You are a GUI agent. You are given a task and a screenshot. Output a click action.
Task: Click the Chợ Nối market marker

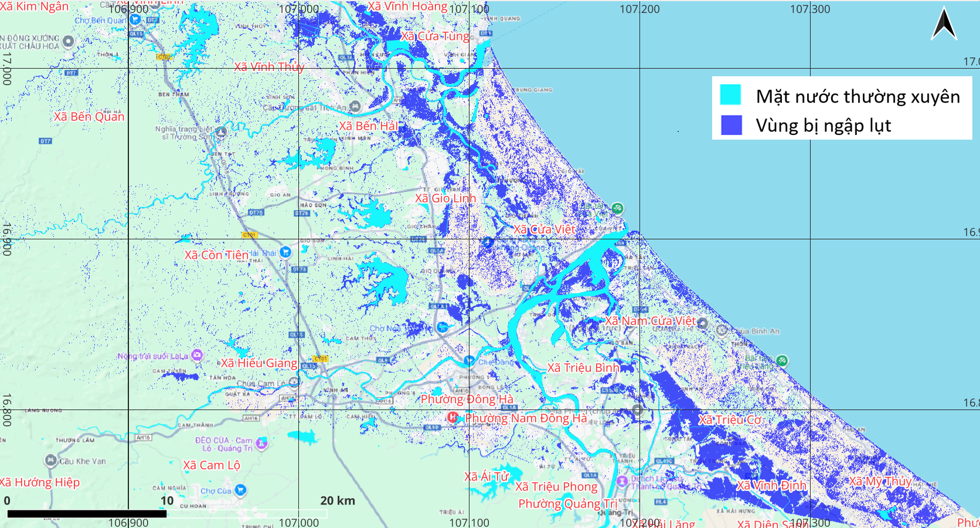tap(443, 327)
